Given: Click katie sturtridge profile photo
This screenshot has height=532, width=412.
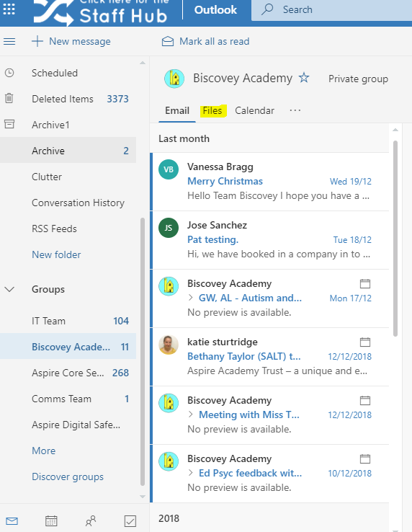Looking at the screenshot, I should point(169,345).
